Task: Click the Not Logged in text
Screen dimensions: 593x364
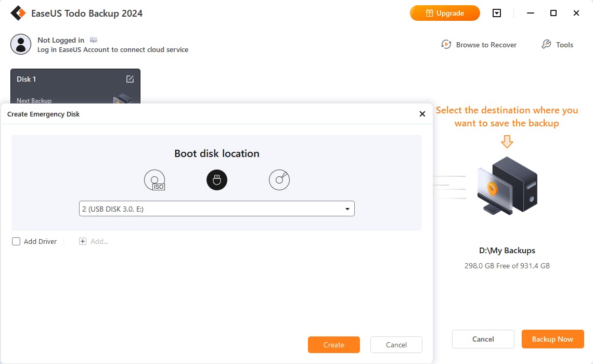Action: click(61, 40)
